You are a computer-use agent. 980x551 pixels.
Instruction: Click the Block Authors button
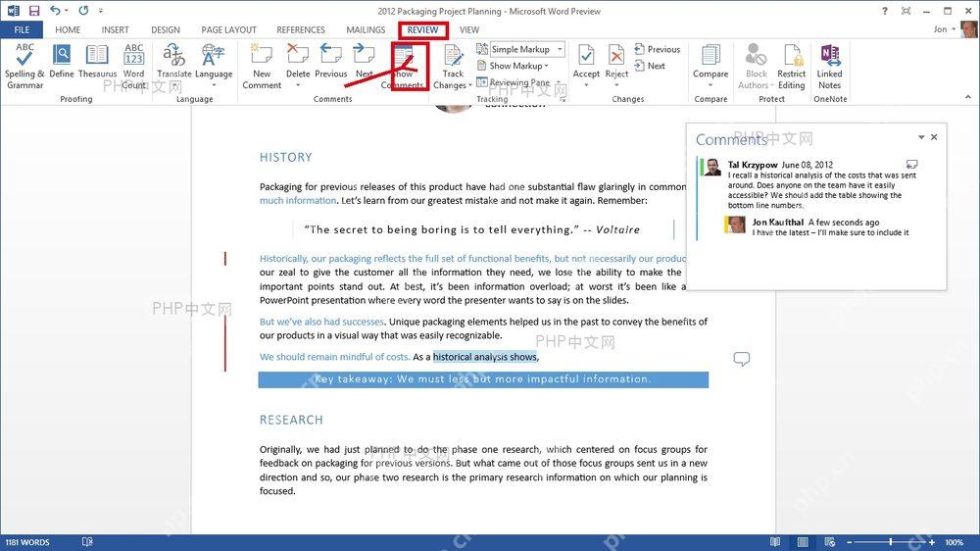(756, 67)
